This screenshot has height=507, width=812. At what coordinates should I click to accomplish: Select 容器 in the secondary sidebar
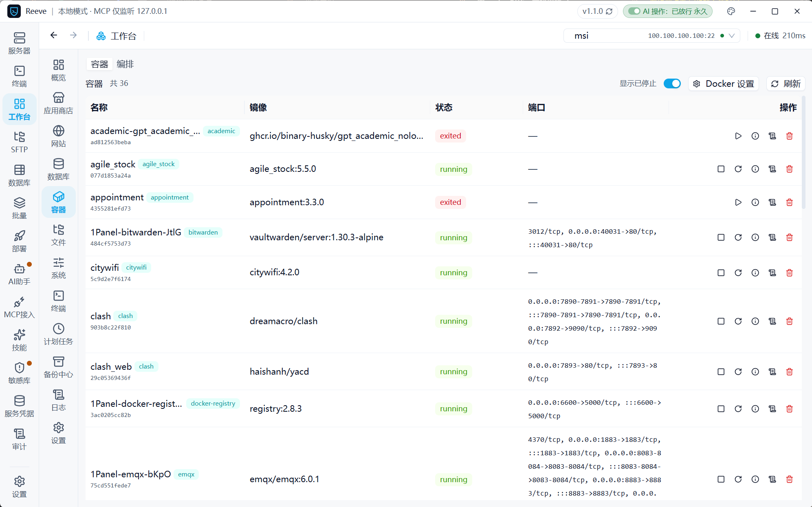click(x=58, y=202)
